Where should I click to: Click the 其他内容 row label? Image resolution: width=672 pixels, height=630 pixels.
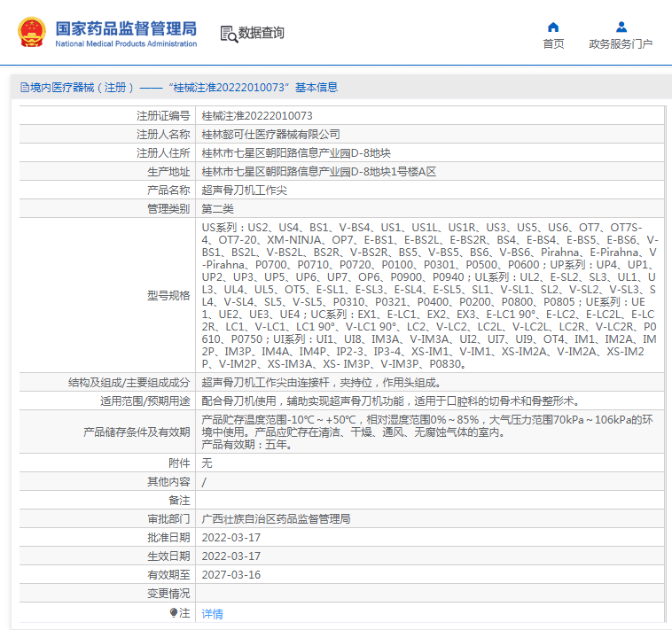[x=168, y=482]
